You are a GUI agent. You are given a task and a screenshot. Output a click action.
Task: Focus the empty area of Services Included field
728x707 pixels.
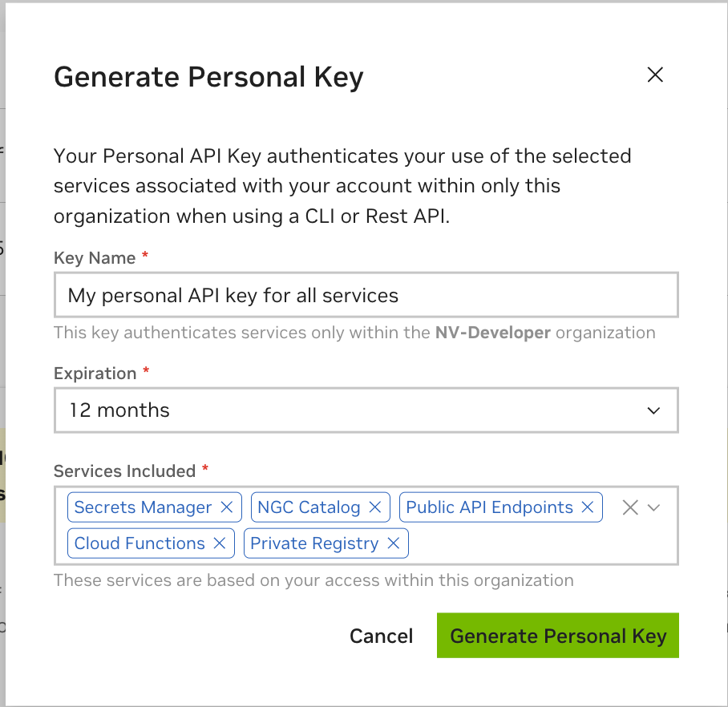[x=537, y=543]
